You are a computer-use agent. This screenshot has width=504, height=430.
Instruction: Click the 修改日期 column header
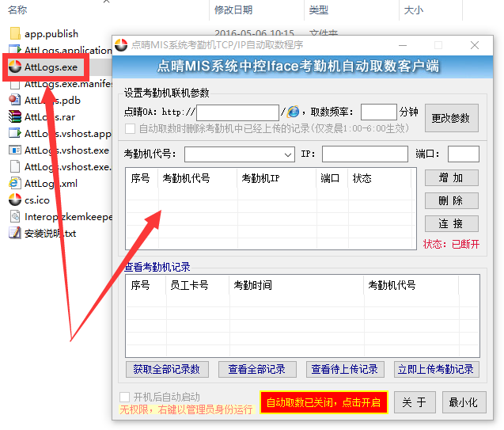coord(233,10)
